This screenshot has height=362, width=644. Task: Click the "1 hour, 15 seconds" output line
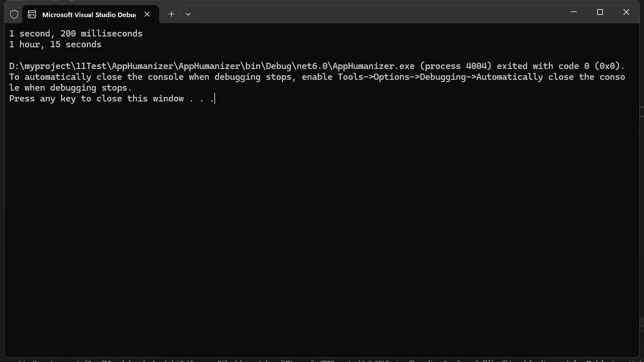pyautogui.click(x=55, y=44)
